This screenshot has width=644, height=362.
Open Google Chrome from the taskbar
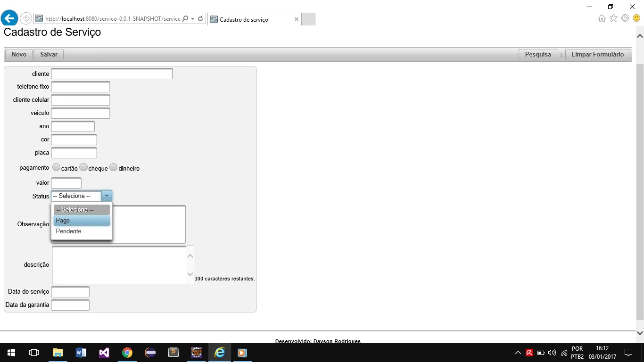(127, 353)
